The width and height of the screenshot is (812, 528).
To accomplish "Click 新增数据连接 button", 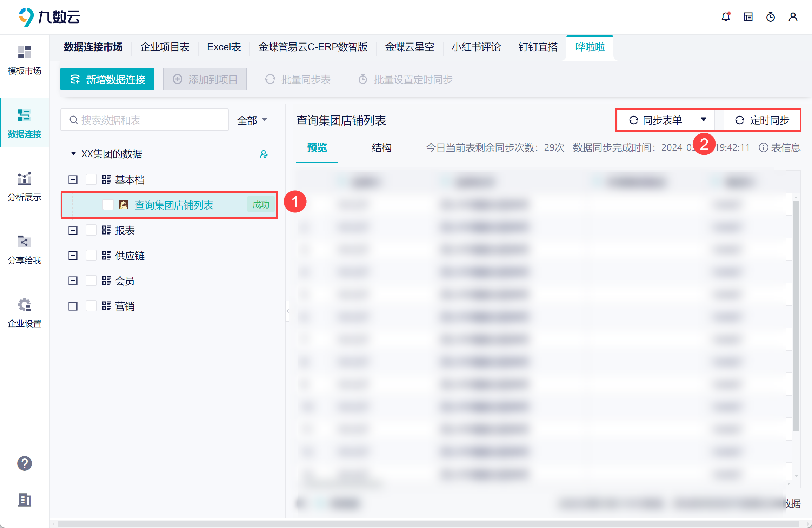I will [x=107, y=79].
